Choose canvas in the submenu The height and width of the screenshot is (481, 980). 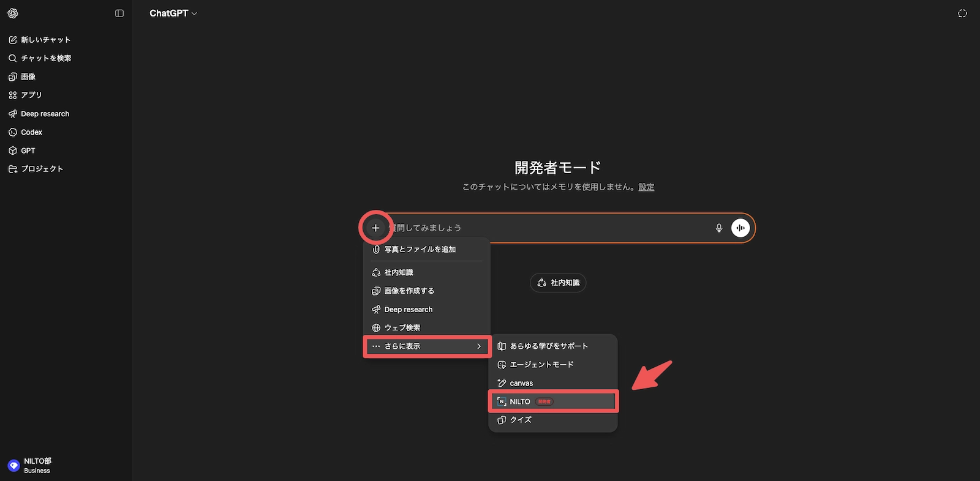tap(521, 383)
